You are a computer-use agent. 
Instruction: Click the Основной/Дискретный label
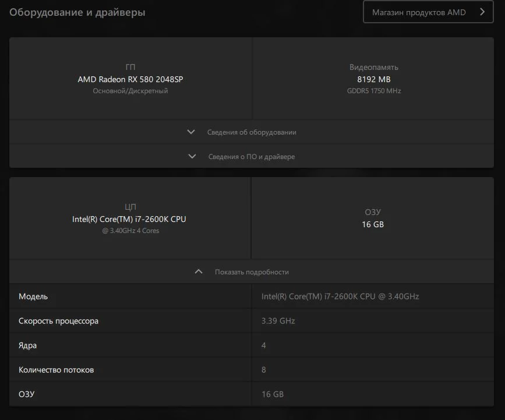130,91
